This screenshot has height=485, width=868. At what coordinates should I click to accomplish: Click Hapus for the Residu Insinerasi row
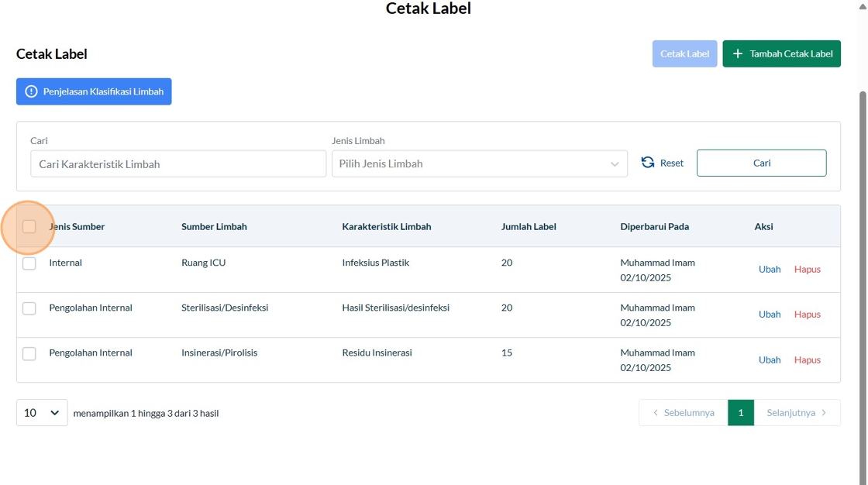[807, 359]
